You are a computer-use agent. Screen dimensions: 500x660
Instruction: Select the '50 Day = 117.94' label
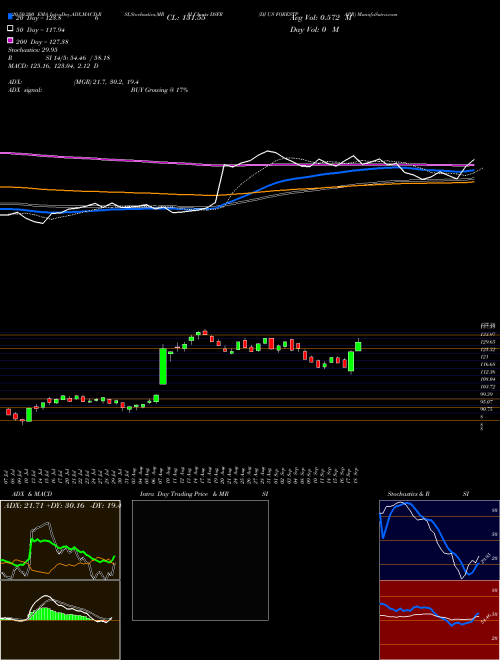(41, 30)
